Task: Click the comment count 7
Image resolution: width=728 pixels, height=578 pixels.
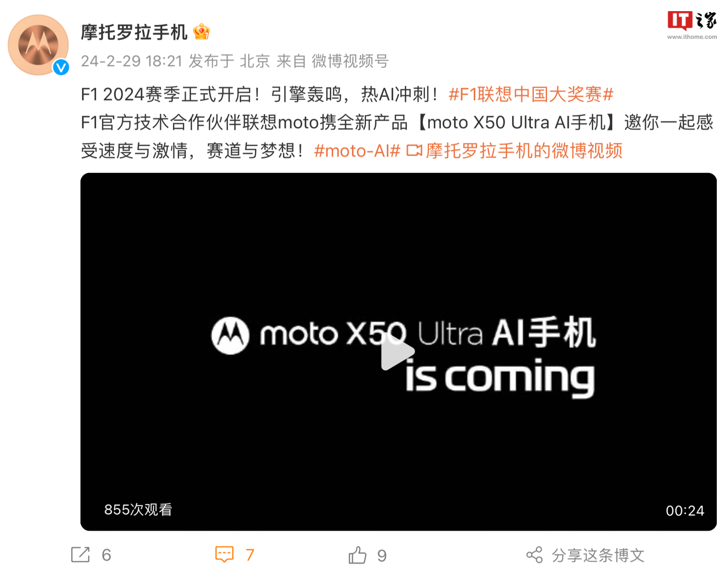Action: pos(250,555)
